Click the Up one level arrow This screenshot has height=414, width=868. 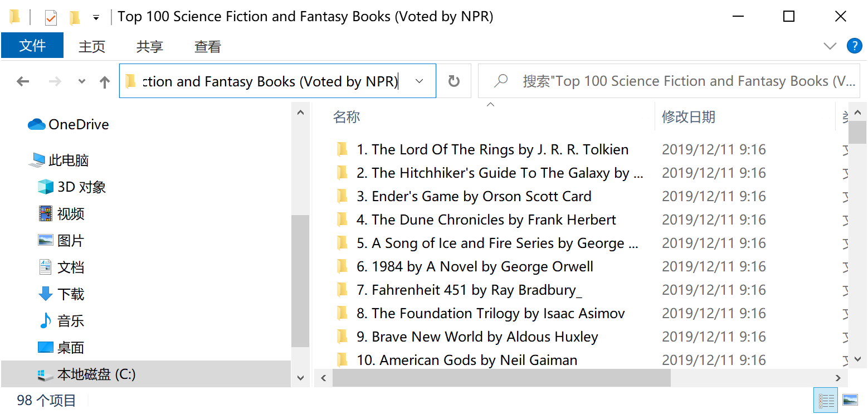[104, 82]
